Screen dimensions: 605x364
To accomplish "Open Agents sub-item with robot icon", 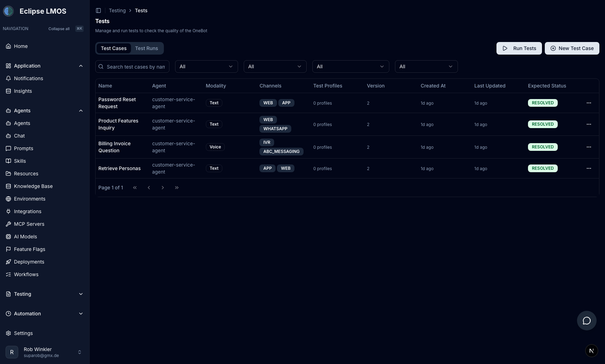I will [x=45, y=123].
